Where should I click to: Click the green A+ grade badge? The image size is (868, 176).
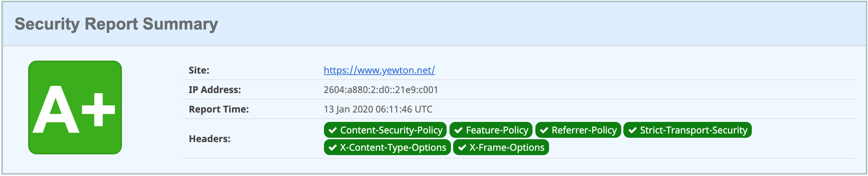tap(75, 107)
